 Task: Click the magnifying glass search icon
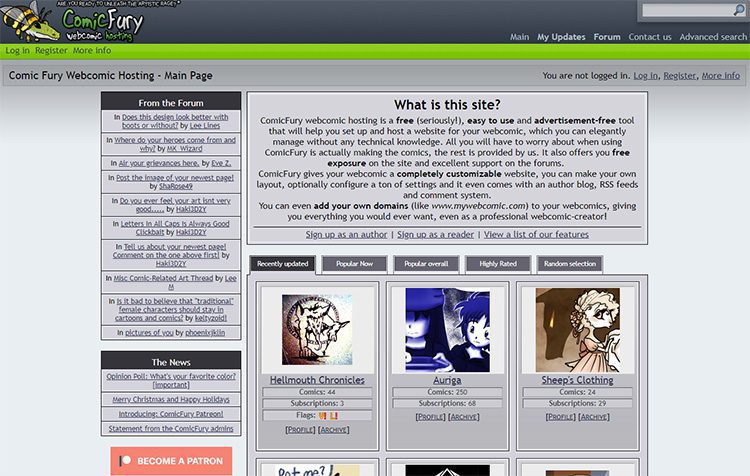coord(739,10)
